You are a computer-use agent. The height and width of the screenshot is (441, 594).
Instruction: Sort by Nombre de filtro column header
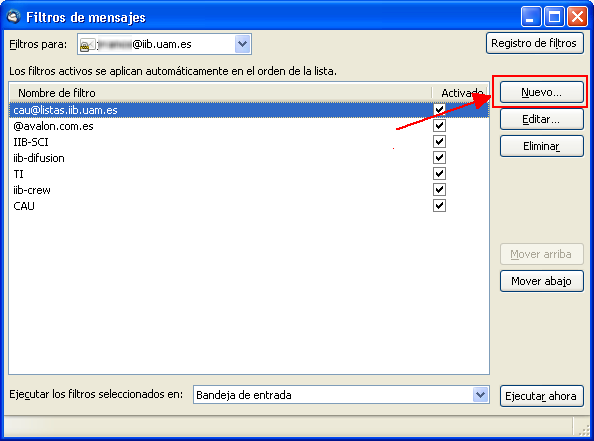click(x=220, y=93)
